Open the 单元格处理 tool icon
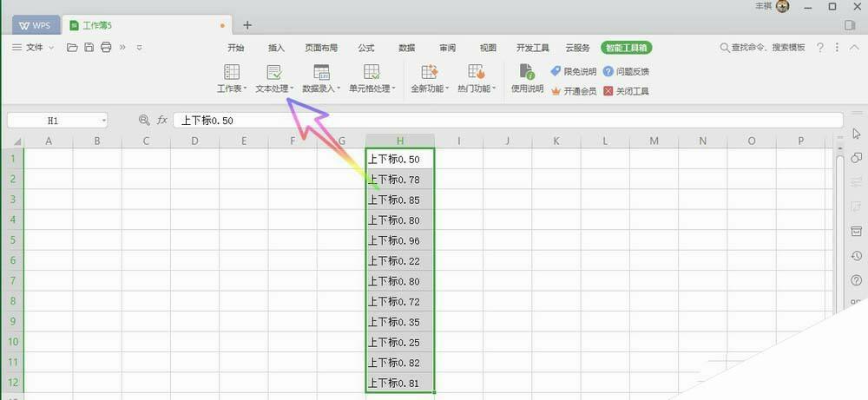 click(x=372, y=72)
